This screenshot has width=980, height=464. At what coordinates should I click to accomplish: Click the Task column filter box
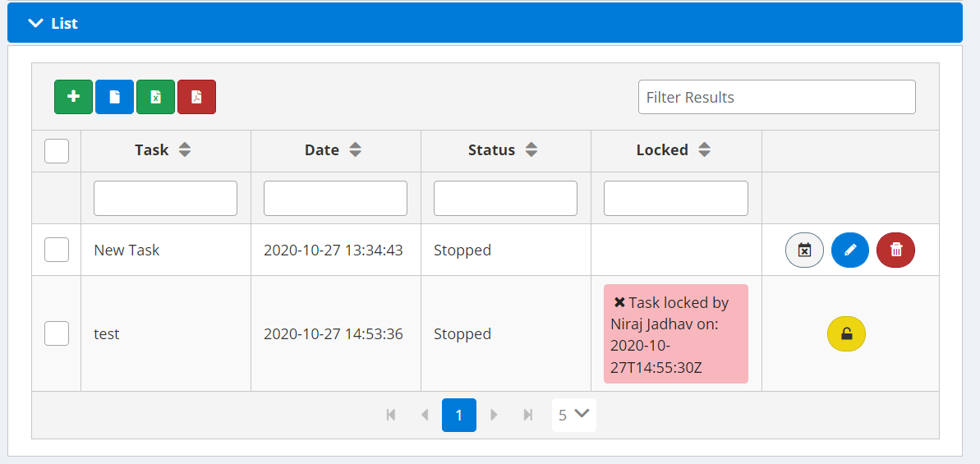pos(165,198)
